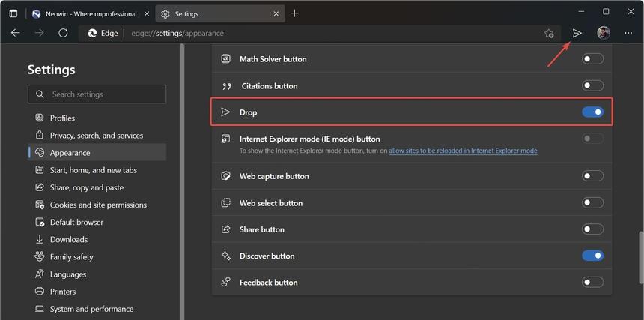644x320 pixels.
Task: Open the user profile avatar
Action: 604,33
